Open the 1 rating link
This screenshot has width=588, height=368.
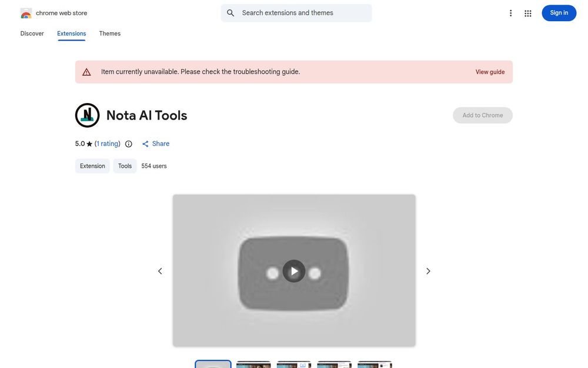click(108, 144)
